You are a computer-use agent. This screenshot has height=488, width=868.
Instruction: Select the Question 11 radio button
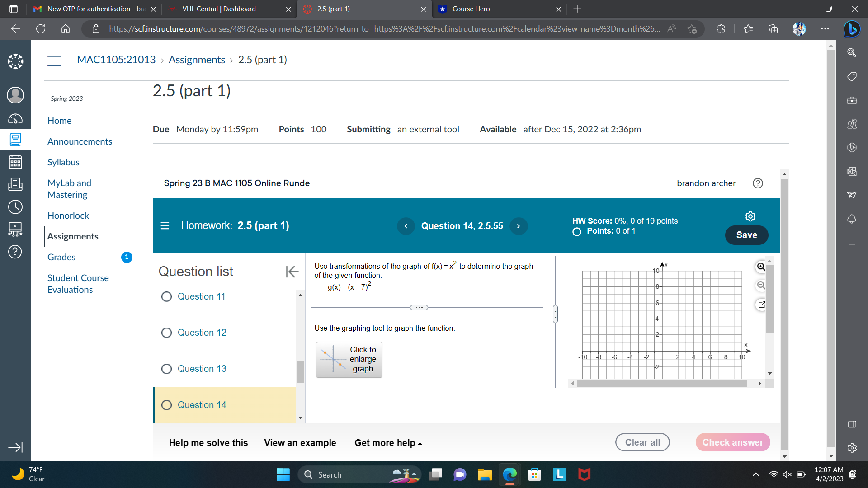(x=166, y=296)
